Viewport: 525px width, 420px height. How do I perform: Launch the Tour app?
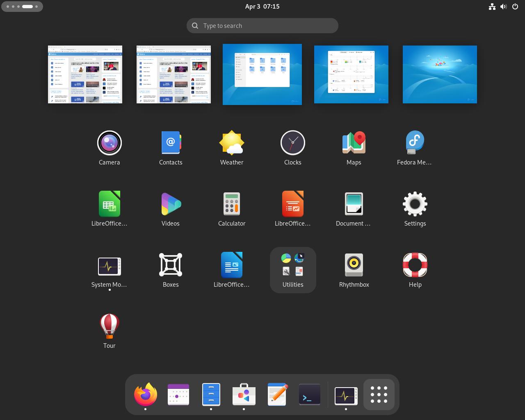pos(109,331)
